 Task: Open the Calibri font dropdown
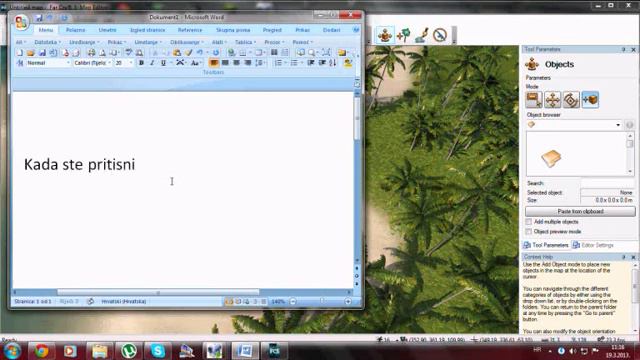(x=109, y=63)
